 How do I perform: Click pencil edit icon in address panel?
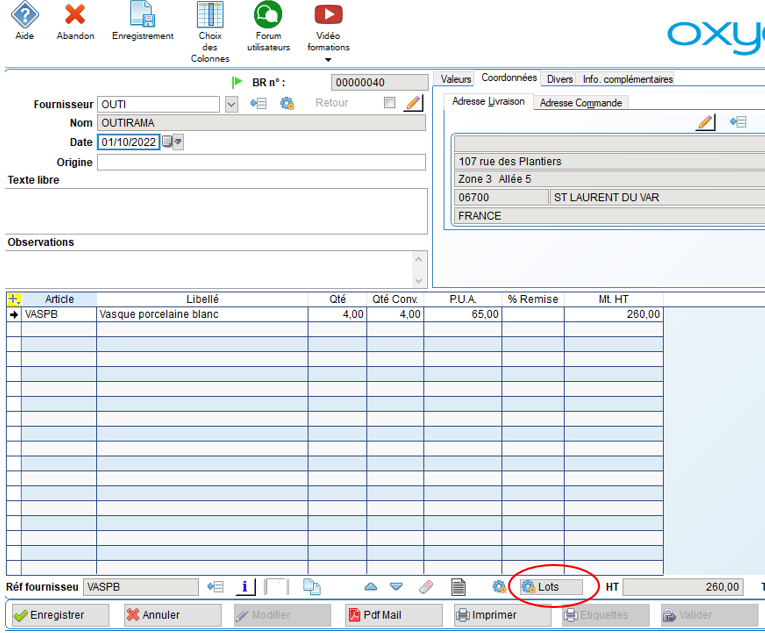coord(705,122)
